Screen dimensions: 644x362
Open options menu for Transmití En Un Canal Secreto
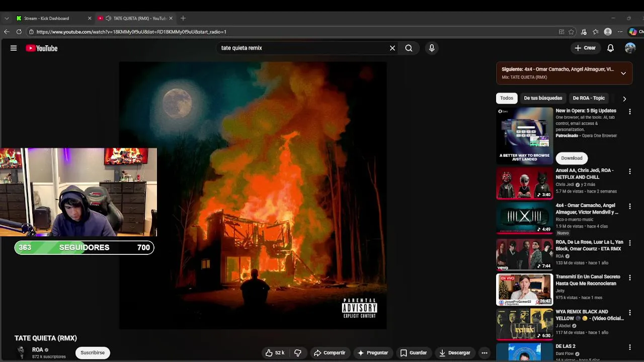pyautogui.click(x=629, y=278)
